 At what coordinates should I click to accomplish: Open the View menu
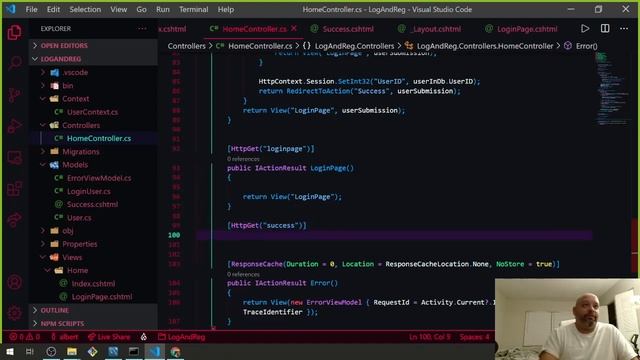click(118, 9)
